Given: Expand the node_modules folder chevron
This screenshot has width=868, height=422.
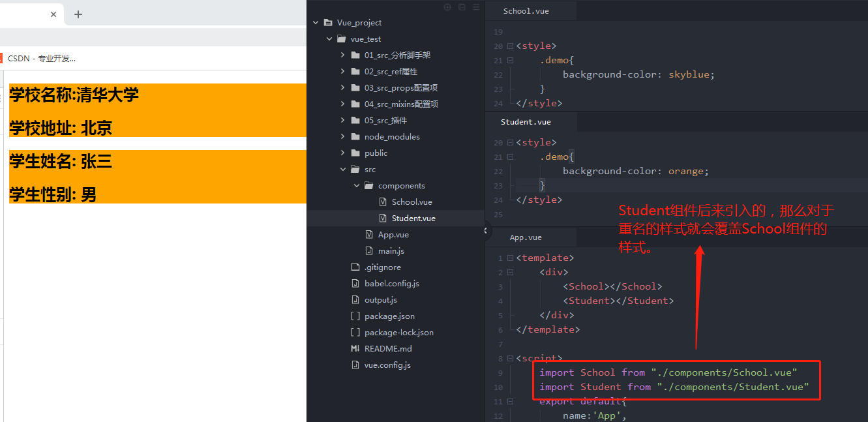Looking at the screenshot, I should [343, 137].
